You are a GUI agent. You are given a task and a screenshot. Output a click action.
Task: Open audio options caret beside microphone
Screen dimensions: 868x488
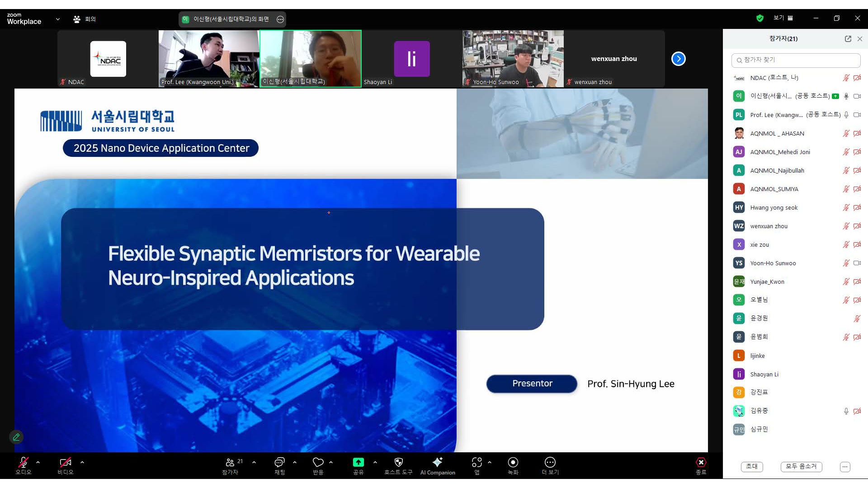click(38, 462)
